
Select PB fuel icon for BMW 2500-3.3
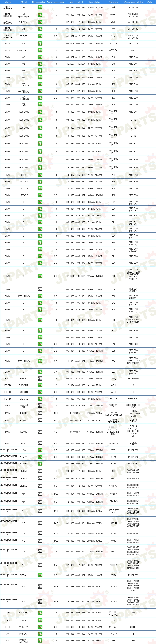point(40,195)
